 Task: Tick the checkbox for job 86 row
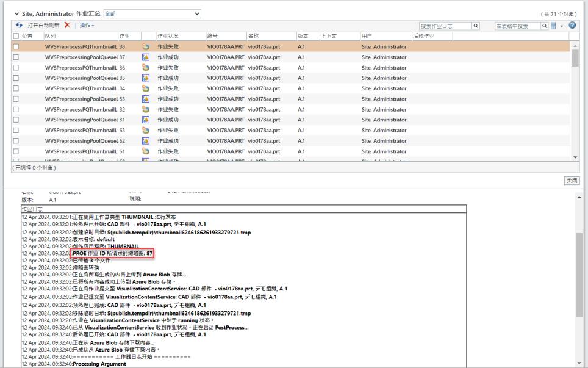pyautogui.click(x=16, y=68)
